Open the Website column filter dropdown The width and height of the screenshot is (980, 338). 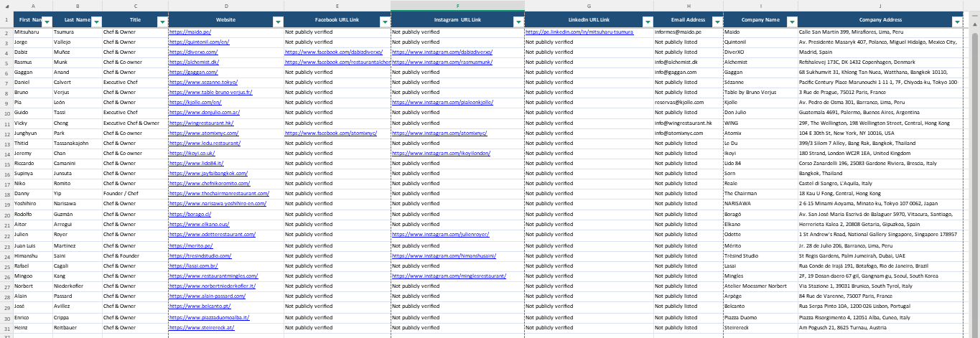pyautogui.click(x=279, y=22)
